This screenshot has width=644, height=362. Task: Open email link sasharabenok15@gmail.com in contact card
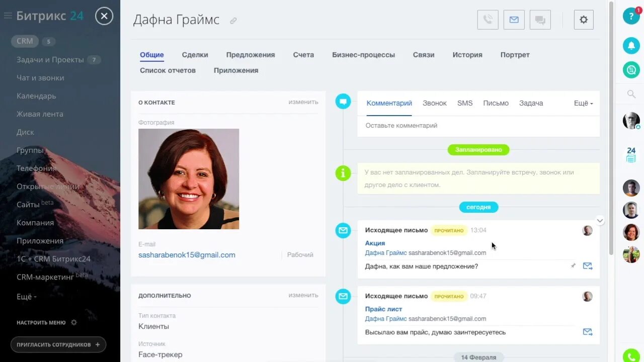pyautogui.click(x=187, y=255)
